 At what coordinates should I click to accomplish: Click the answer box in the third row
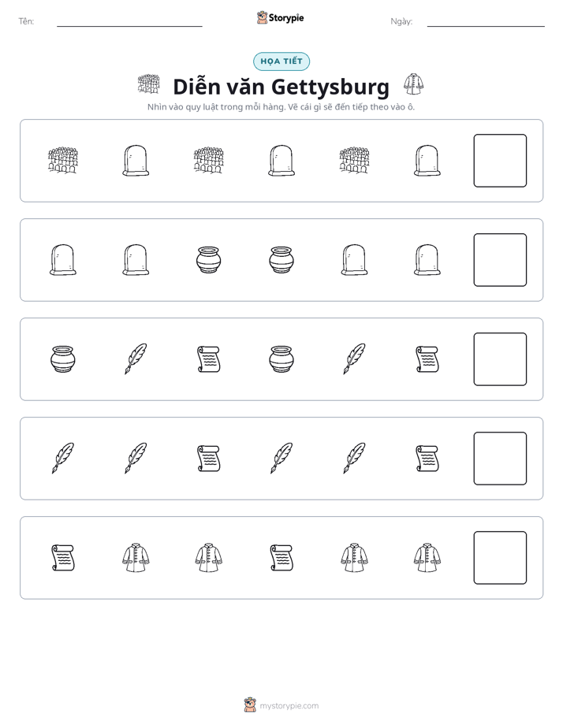click(500, 359)
